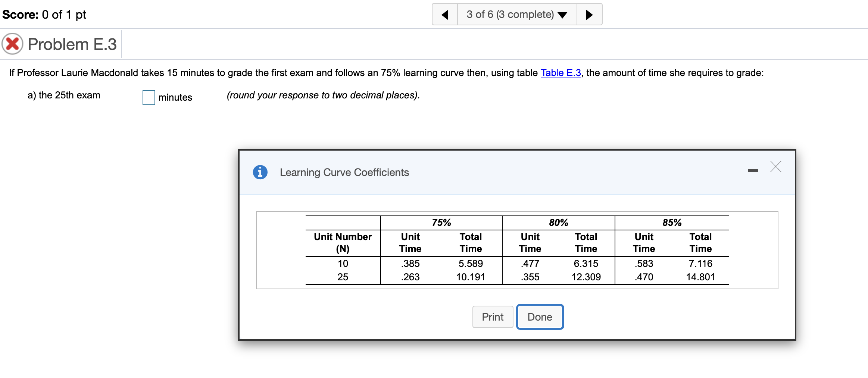Open the Table E.3 link
This screenshot has height=378, width=868.
pyautogui.click(x=561, y=73)
